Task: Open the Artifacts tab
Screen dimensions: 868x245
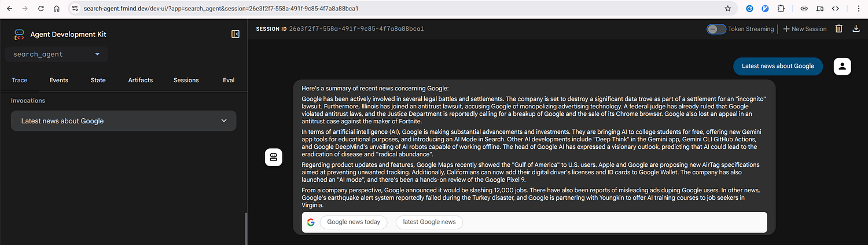Action: click(140, 80)
